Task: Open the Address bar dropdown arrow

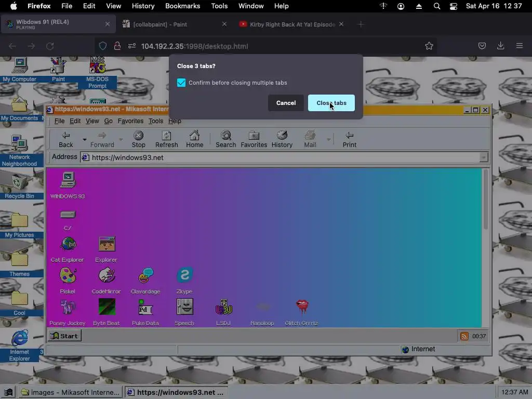Action: (x=484, y=157)
